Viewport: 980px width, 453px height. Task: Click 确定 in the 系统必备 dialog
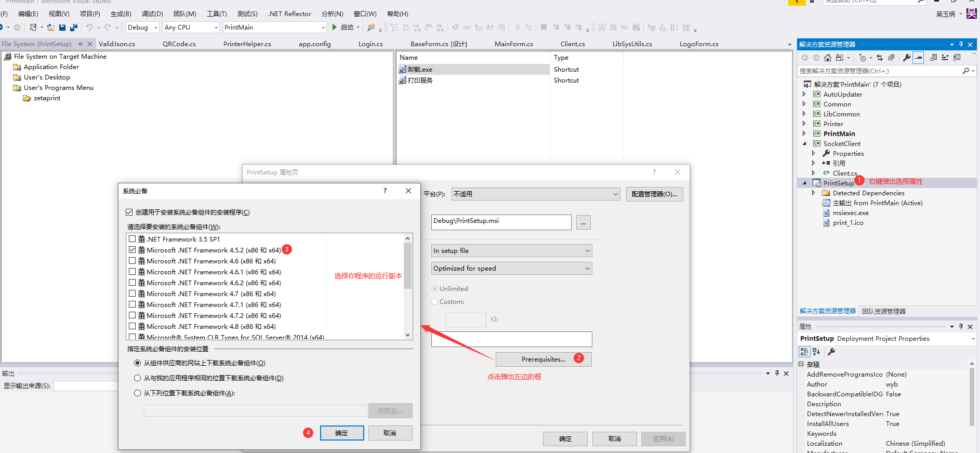[x=342, y=433]
